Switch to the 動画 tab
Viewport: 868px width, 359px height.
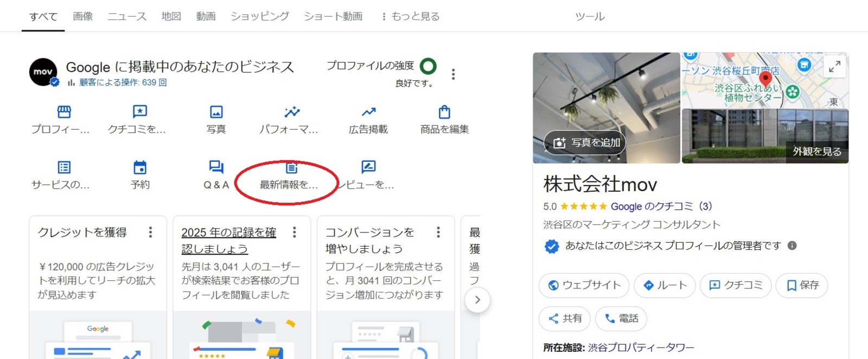click(x=206, y=16)
